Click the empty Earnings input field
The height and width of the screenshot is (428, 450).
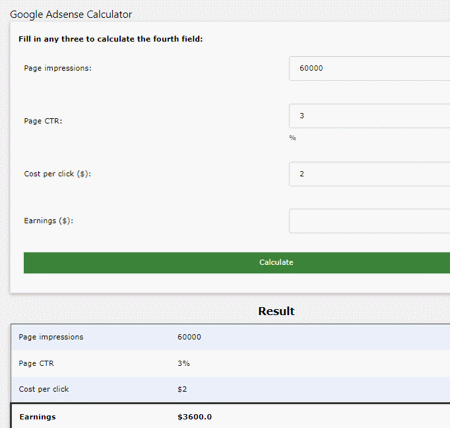369,221
